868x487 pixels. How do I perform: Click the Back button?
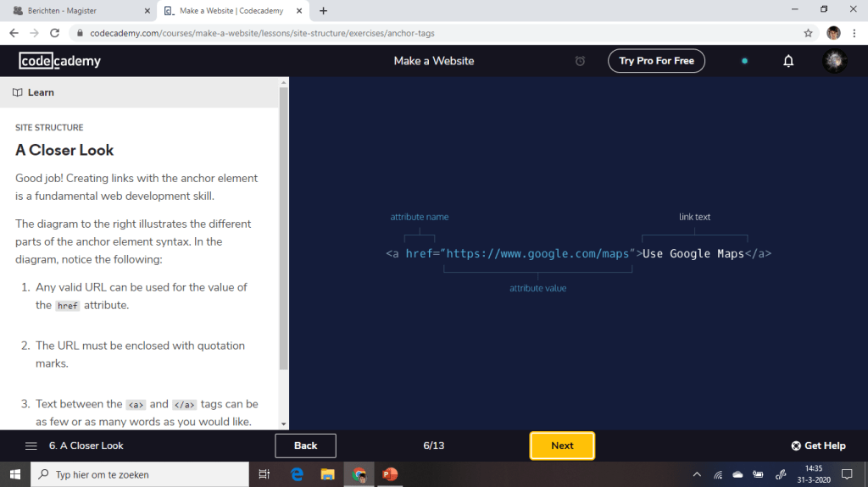click(x=305, y=445)
